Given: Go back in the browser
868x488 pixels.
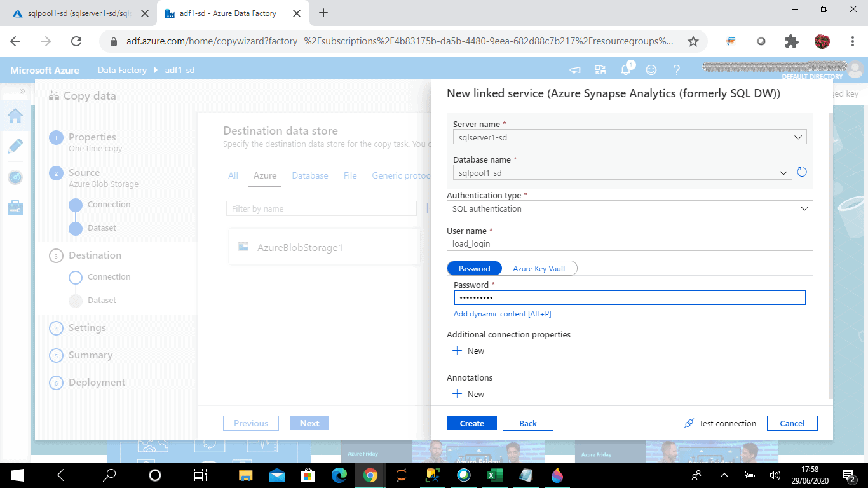Looking at the screenshot, I should [15, 41].
